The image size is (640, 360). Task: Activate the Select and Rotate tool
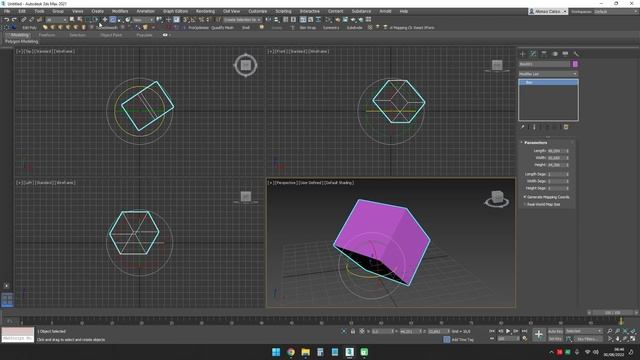pyautogui.click(x=112, y=20)
